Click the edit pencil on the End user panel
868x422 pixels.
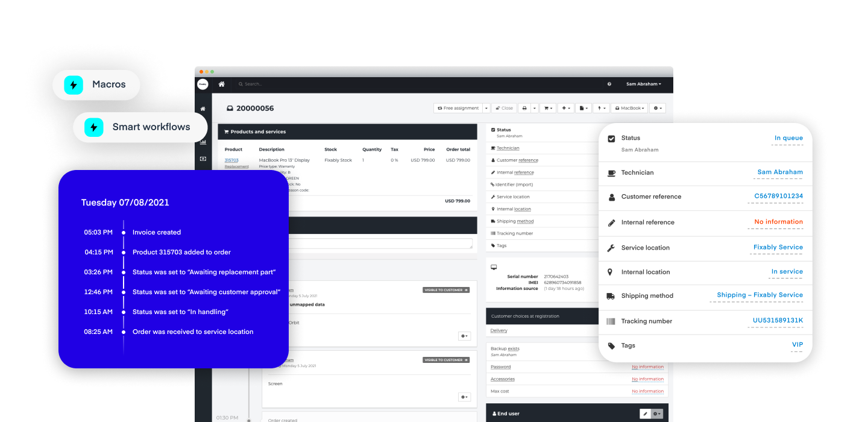(645, 414)
